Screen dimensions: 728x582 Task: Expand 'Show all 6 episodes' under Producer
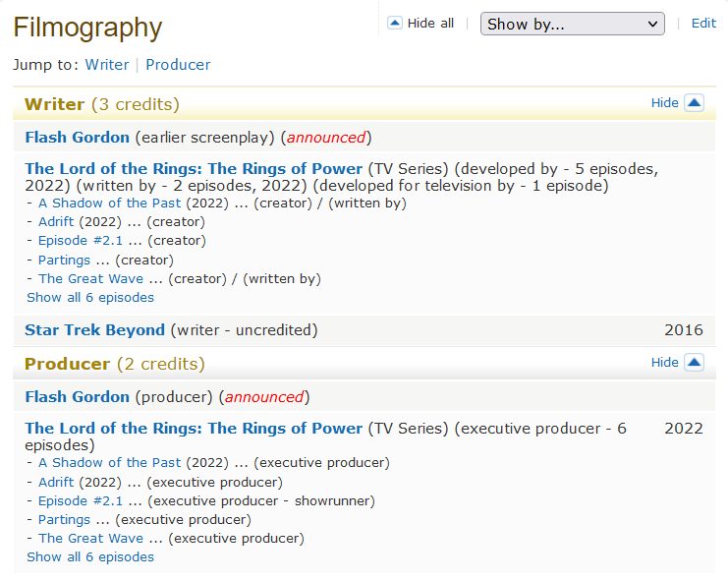click(90, 556)
